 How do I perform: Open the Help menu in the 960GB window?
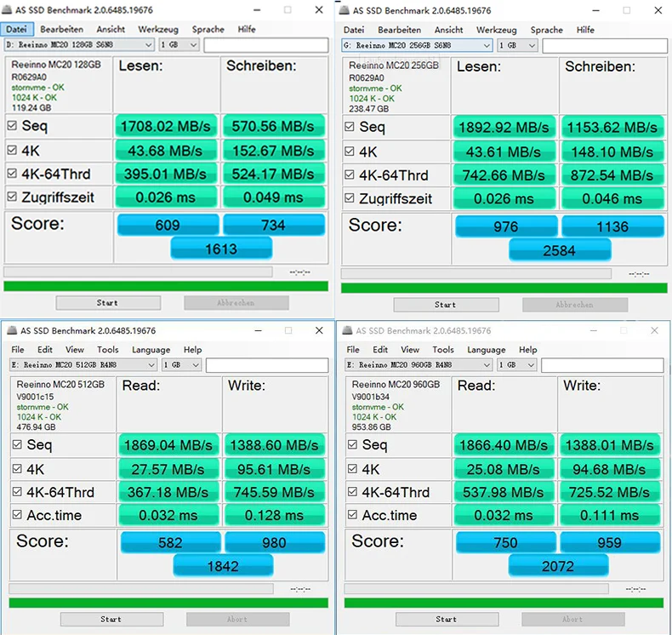pos(527,350)
